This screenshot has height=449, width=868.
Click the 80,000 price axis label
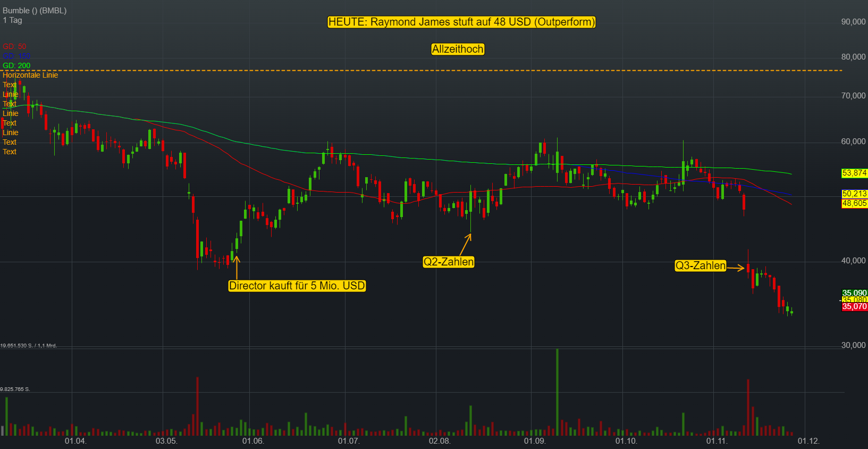coord(854,57)
